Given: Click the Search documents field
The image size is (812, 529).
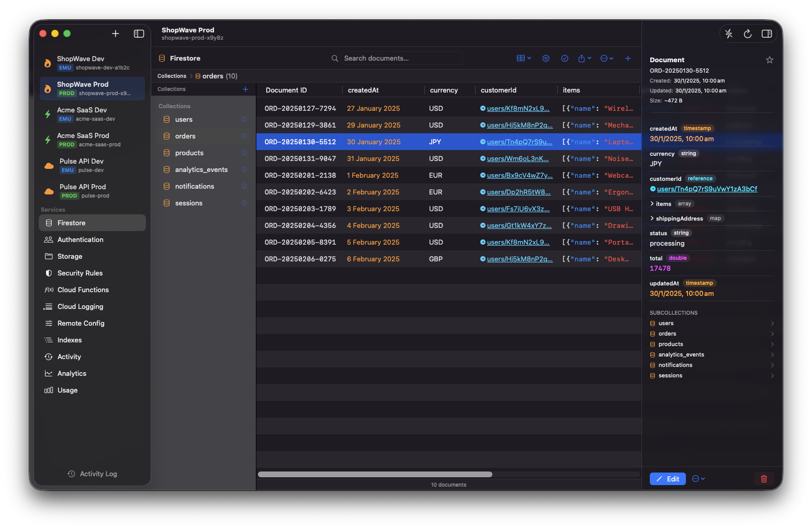Looking at the screenshot, I should tap(401, 58).
